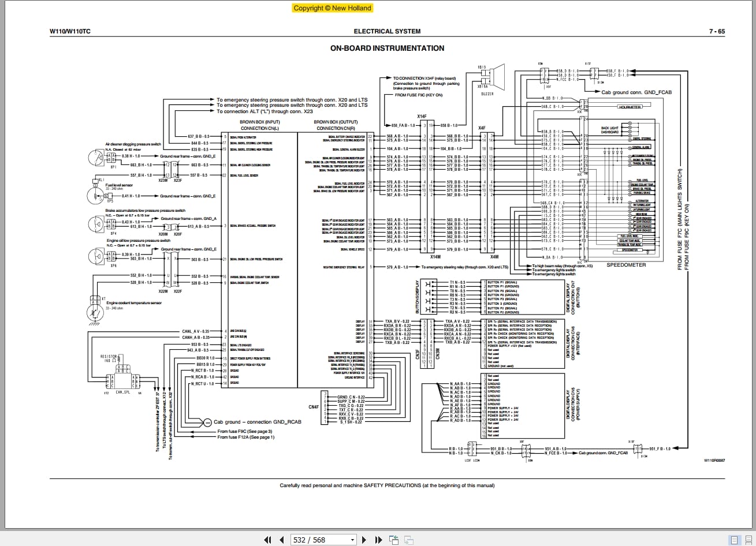Click the 'W110/W110TC' header text
This screenshot has height=546, width=756.
coord(70,32)
